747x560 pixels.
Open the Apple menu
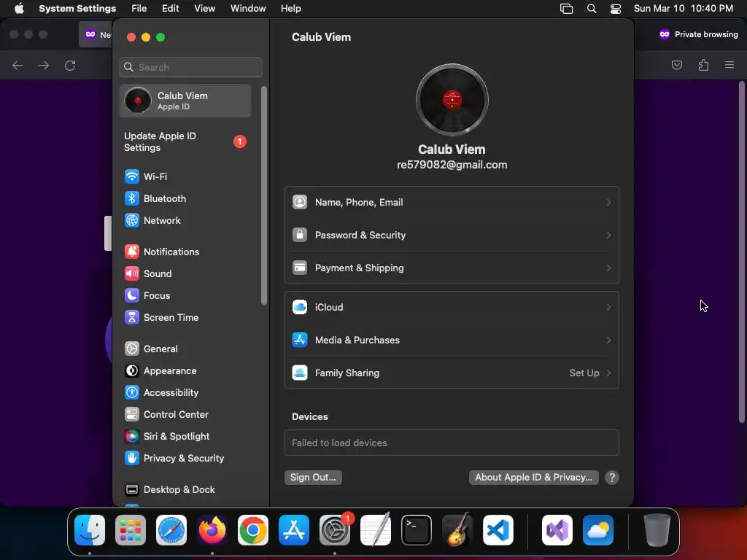pyautogui.click(x=19, y=9)
